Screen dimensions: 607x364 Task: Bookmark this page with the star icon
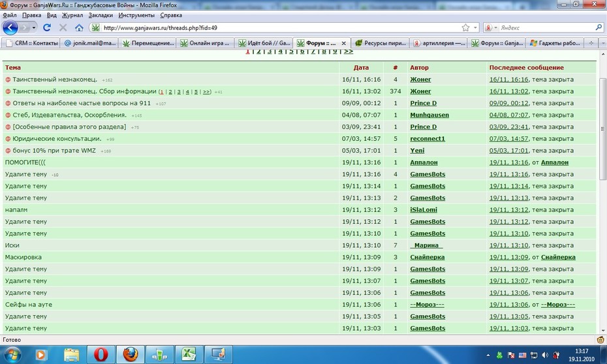click(465, 27)
